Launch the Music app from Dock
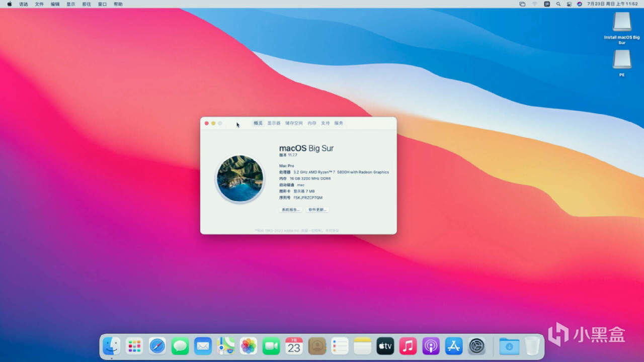Viewport: 644px width, 362px height. (408, 346)
